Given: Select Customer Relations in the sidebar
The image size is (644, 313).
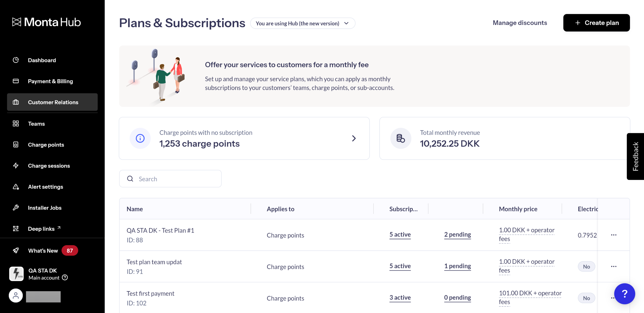Looking at the screenshot, I should coord(52,102).
